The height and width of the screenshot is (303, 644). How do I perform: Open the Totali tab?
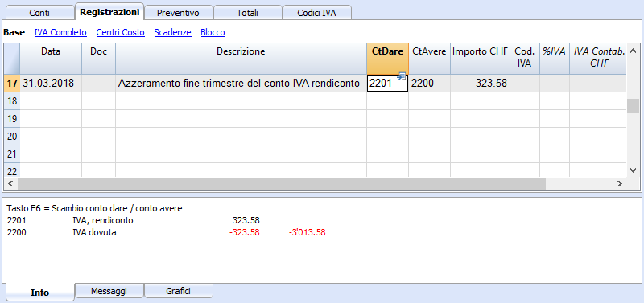click(x=247, y=13)
